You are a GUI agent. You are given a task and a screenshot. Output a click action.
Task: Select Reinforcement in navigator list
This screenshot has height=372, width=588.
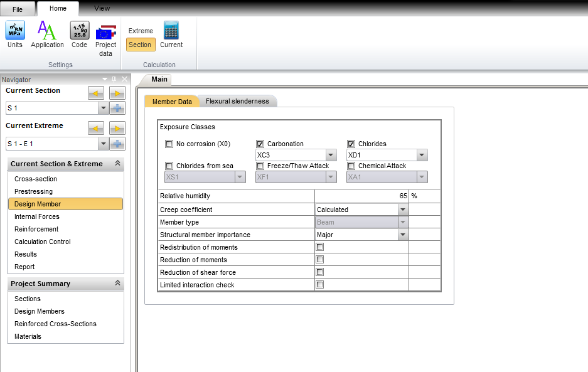(x=36, y=229)
